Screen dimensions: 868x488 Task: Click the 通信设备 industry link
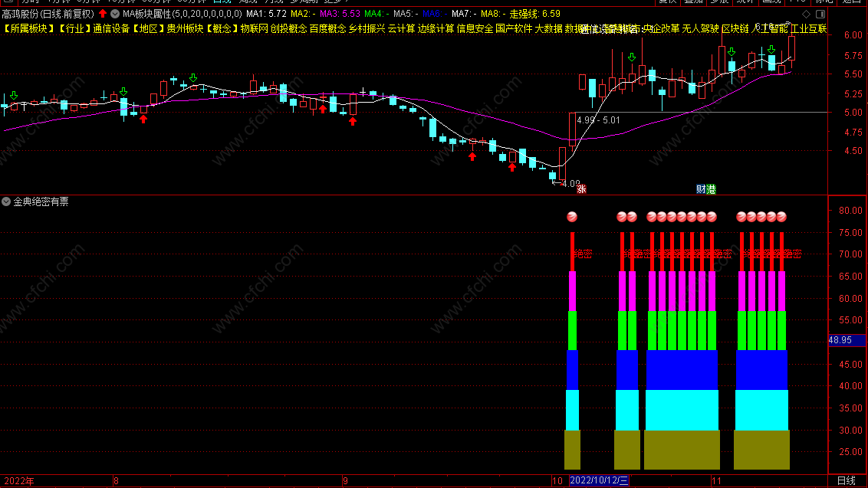(110, 28)
